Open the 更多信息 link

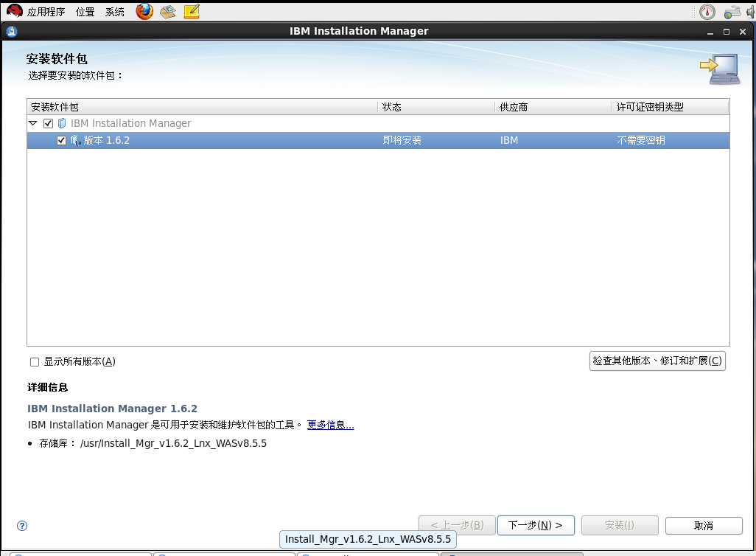click(x=330, y=425)
